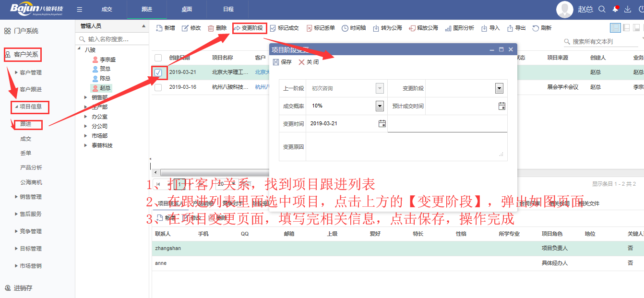Click the hamburger menu icon
The width and height of the screenshot is (644, 298).
(x=80, y=9)
